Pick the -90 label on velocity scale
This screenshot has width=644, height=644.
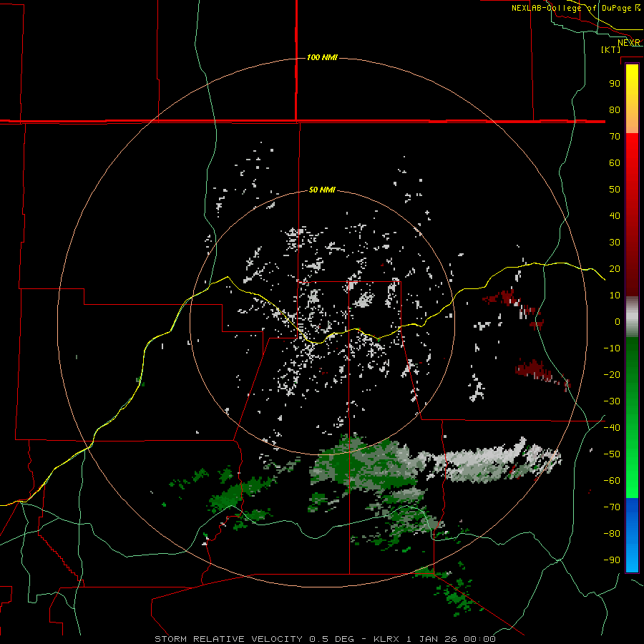point(612,560)
